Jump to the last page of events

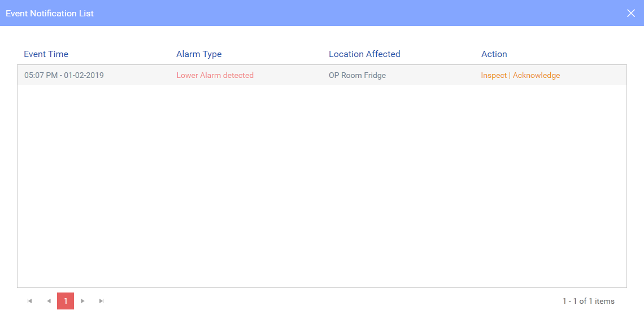point(102,301)
